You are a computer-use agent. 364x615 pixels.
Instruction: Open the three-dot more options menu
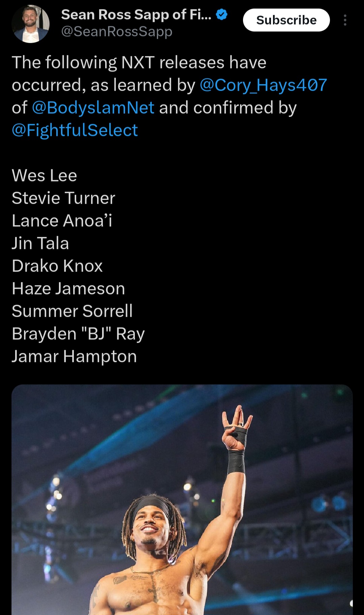[x=345, y=20]
